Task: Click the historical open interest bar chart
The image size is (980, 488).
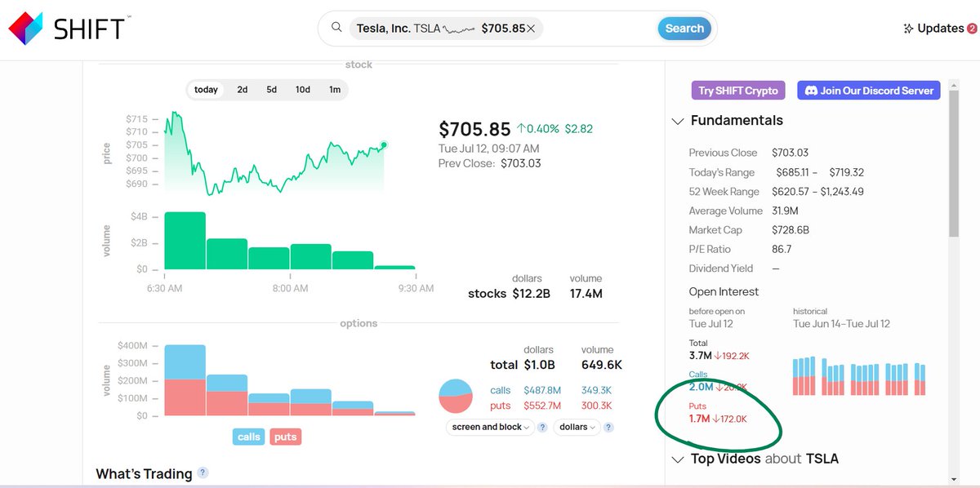Action: [859, 376]
